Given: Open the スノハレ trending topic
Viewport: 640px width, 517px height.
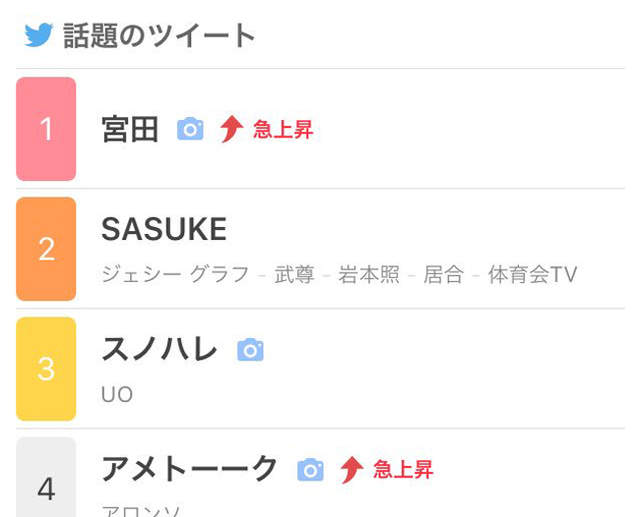Looking at the screenshot, I should (159, 349).
